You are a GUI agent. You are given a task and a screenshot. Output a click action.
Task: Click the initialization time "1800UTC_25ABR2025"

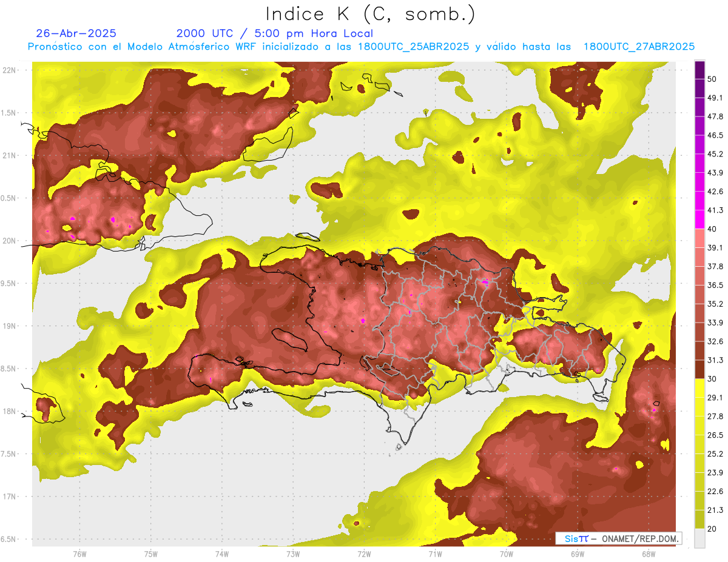coord(414,47)
